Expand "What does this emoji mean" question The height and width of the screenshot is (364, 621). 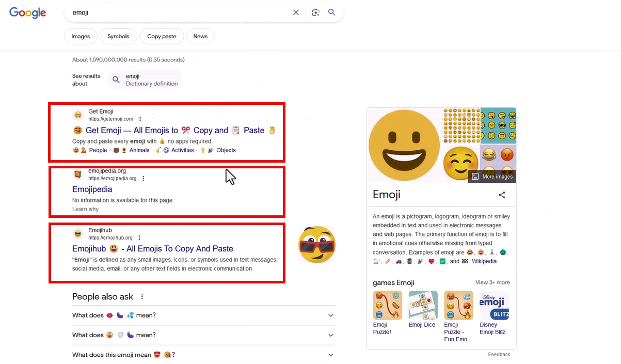pos(331,355)
